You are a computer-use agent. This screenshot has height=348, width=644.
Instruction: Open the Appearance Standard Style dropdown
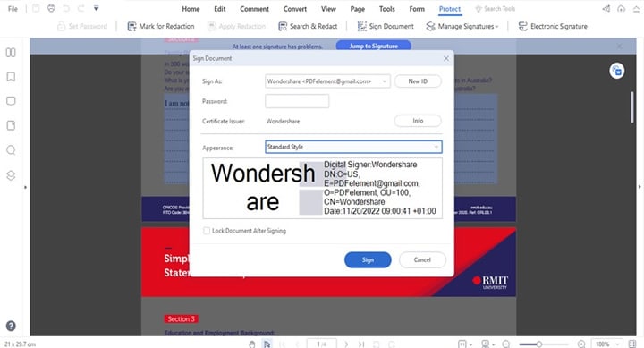click(353, 147)
